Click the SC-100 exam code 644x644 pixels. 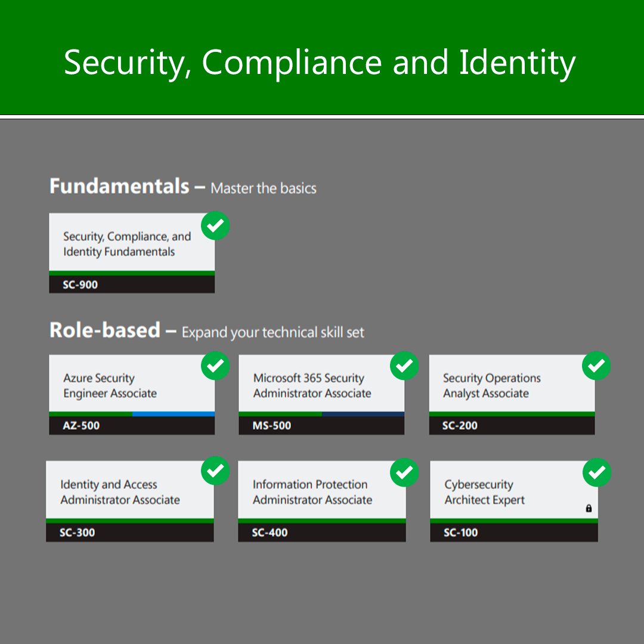(x=460, y=532)
